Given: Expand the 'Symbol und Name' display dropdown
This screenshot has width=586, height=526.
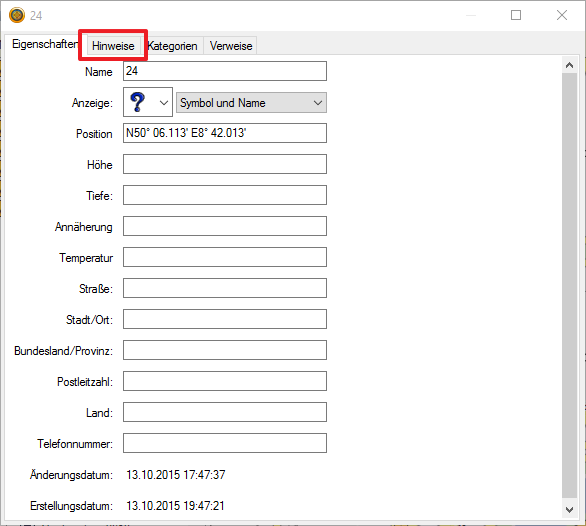Looking at the screenshot, I should (251, 102).
